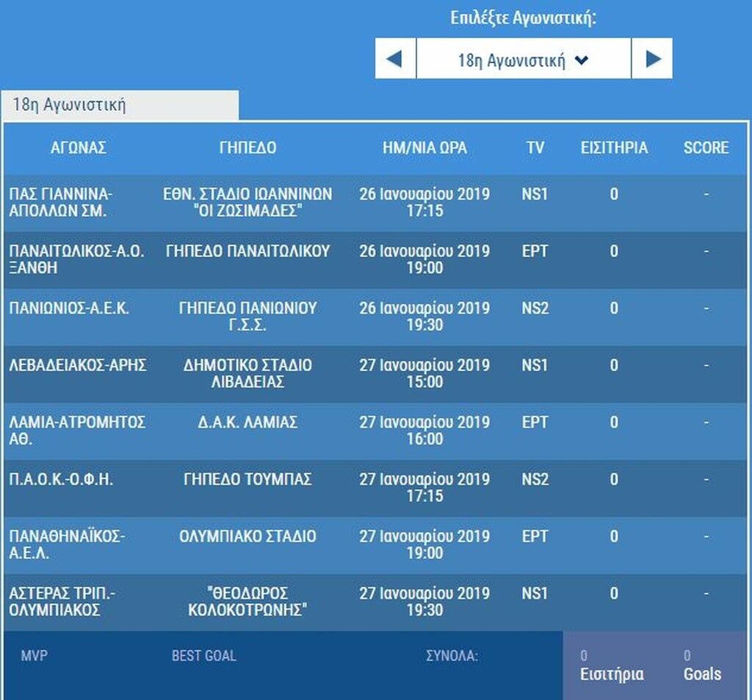This screenshot has height=700, width=752.
Task: Click stadium Δ.Α.Κ. ΛΑΜΙΑΣ
Action: pyautogui.click(x=247, y=422)
